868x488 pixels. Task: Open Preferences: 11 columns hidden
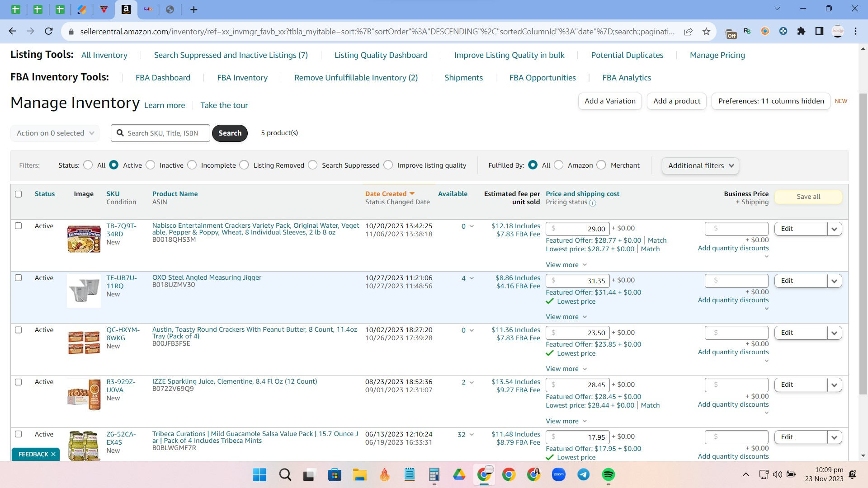pyautogui.click(x=771, y=101)
